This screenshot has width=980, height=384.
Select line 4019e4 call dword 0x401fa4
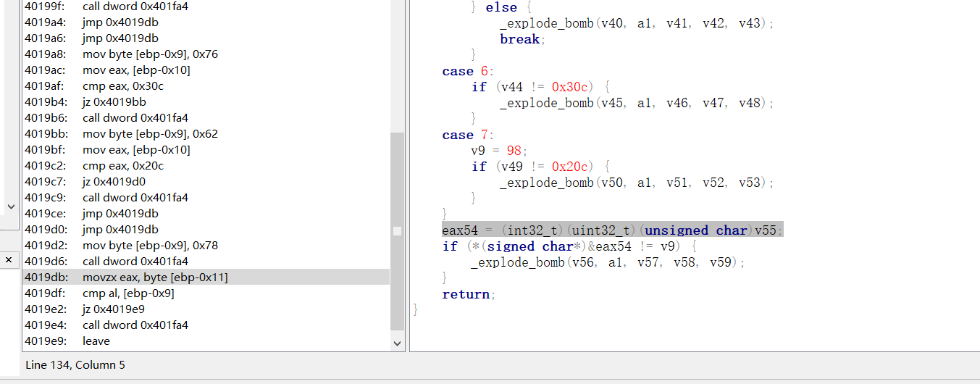click(x=206, y=325)
